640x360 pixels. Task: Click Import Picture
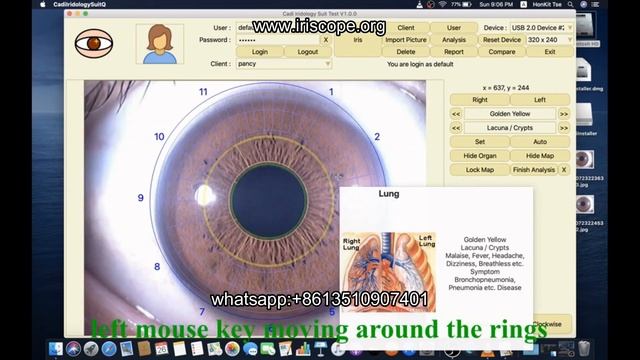(406, 40)
